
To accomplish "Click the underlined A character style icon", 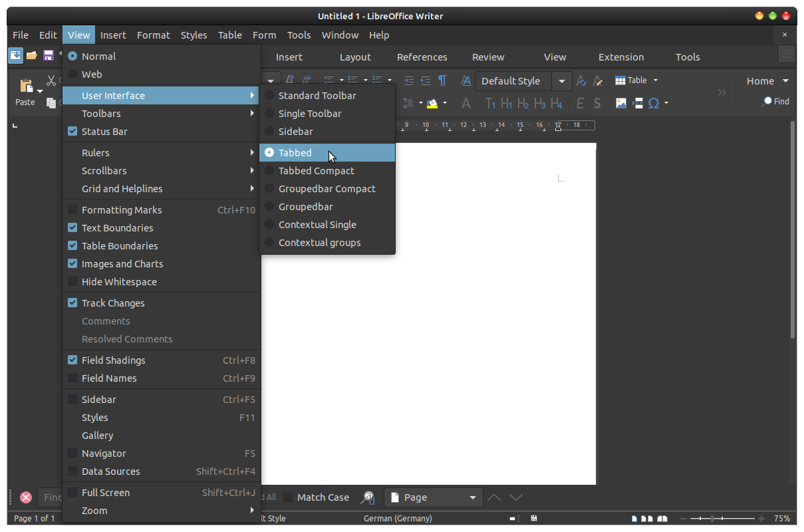I will pos(466,80).
